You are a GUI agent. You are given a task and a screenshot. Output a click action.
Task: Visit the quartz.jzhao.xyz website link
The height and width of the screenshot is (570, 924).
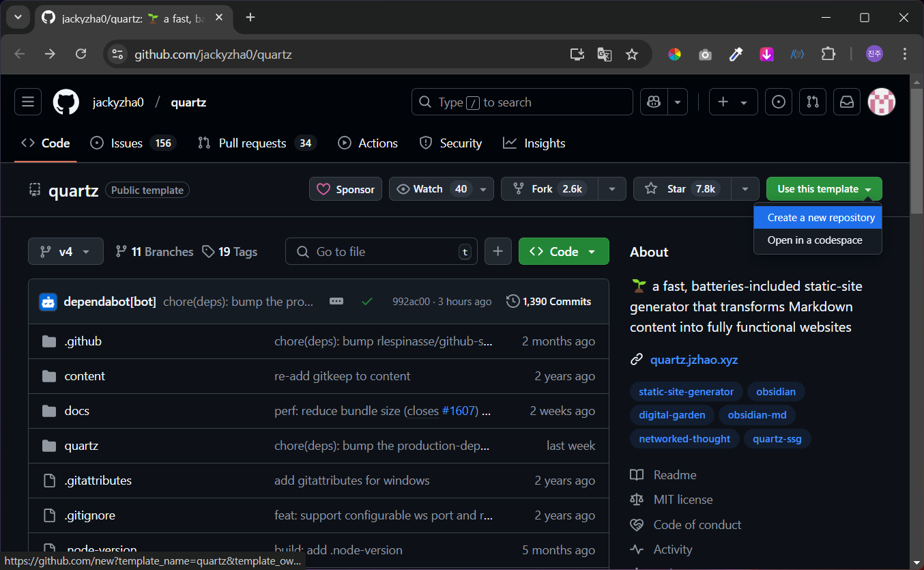coord(694,360)
